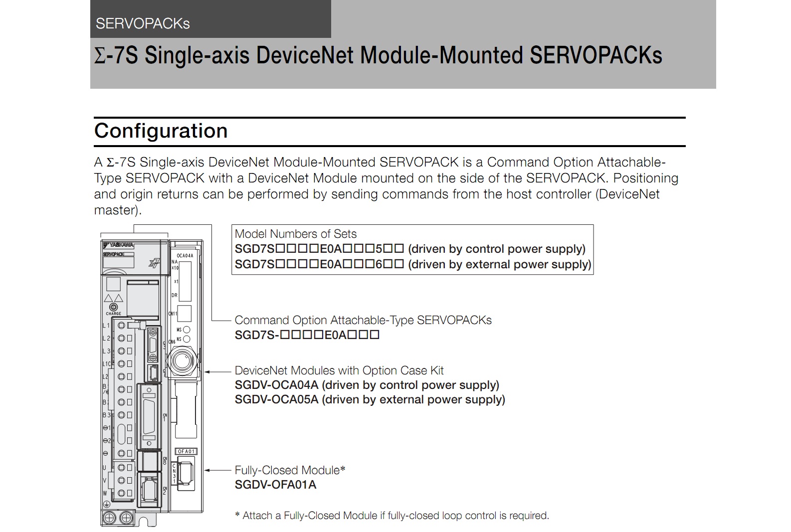Click the CN31 connector on the OFA01 module

187,472
